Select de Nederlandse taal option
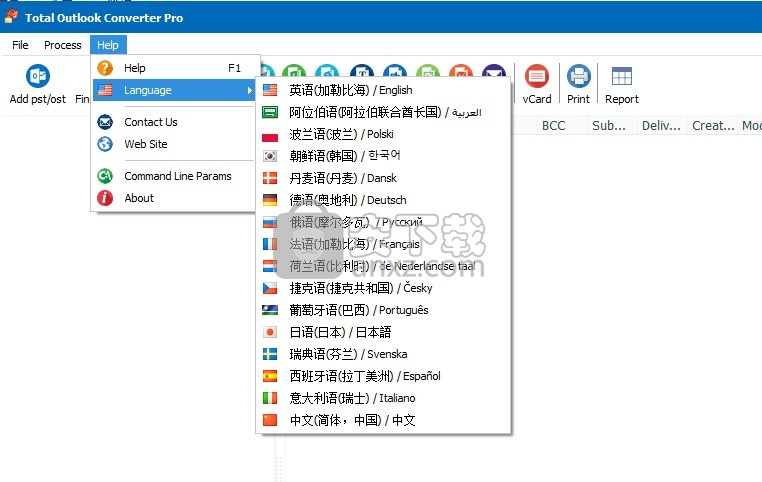The image size is (762, 482). click(383, 266)
